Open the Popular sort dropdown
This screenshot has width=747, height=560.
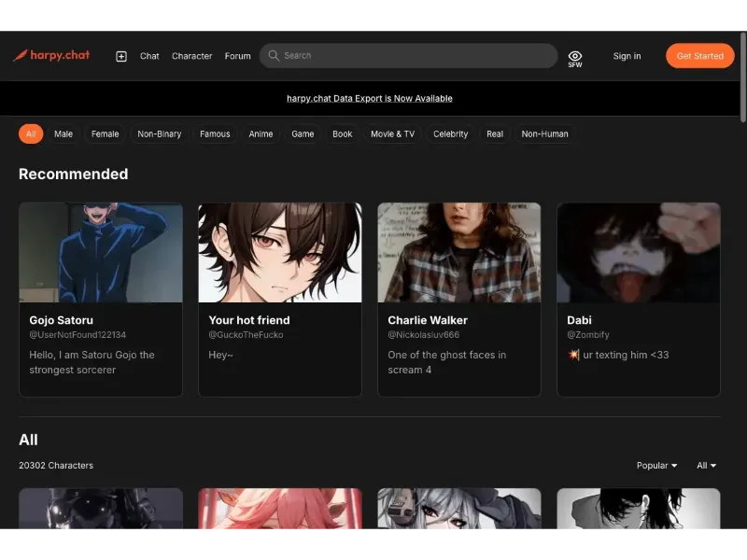(656, 465)
